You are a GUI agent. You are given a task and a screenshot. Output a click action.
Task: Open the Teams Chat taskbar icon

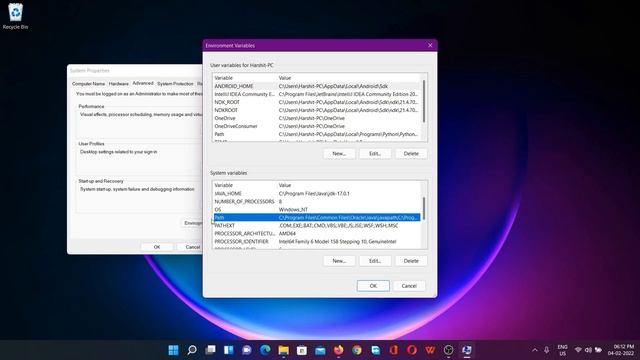(247, 350)
